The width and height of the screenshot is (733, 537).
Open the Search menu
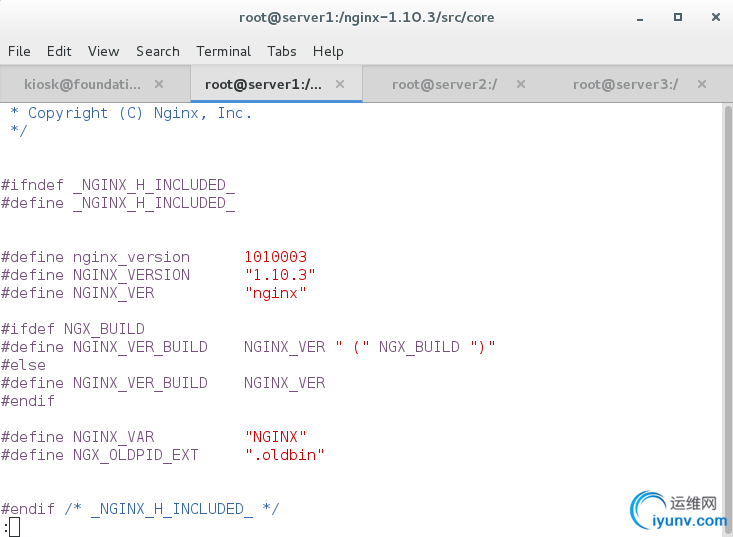pos(158,51)
